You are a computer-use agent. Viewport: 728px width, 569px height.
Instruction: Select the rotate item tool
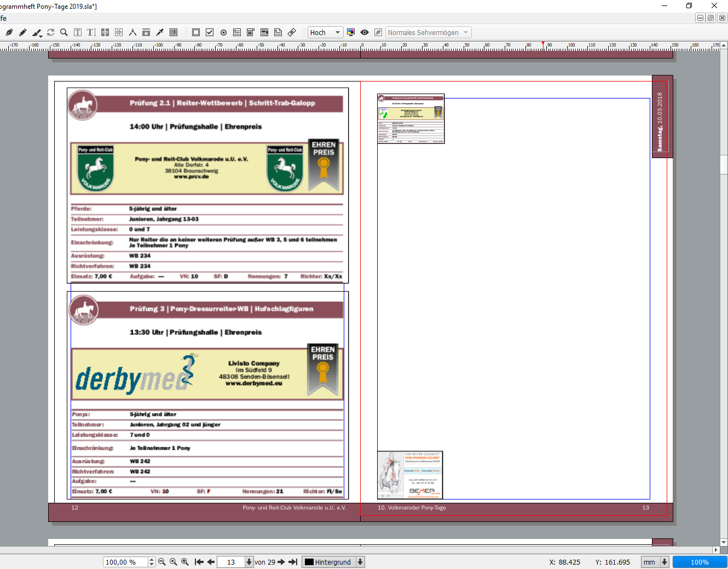50,33
